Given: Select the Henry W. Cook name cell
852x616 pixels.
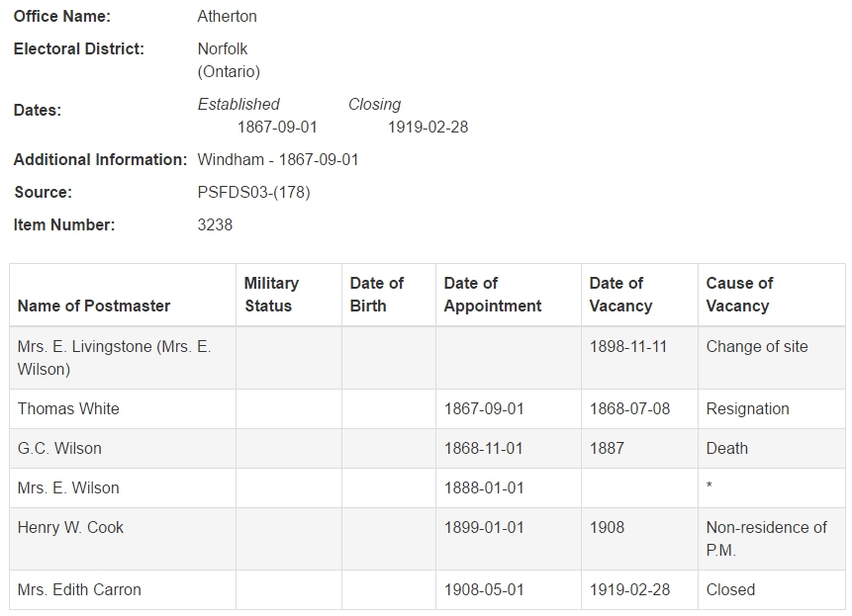Looking at the screenshot, I should [x=123, y=539].
